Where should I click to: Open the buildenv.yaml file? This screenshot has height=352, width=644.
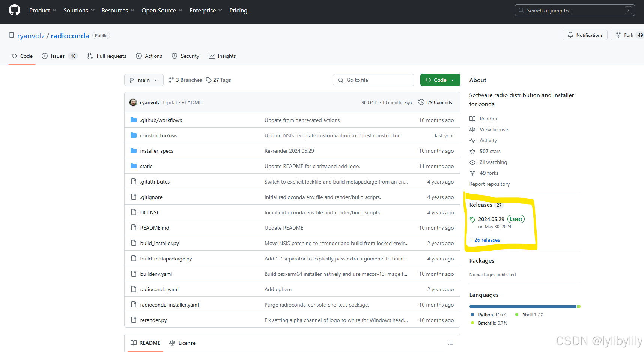click(x=156, y=274)
